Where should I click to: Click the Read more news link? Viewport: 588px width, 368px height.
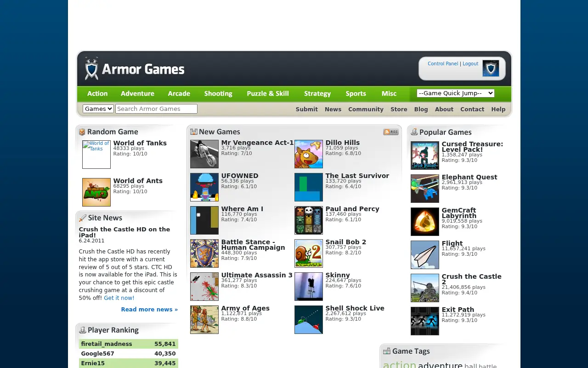coord(149,310)
